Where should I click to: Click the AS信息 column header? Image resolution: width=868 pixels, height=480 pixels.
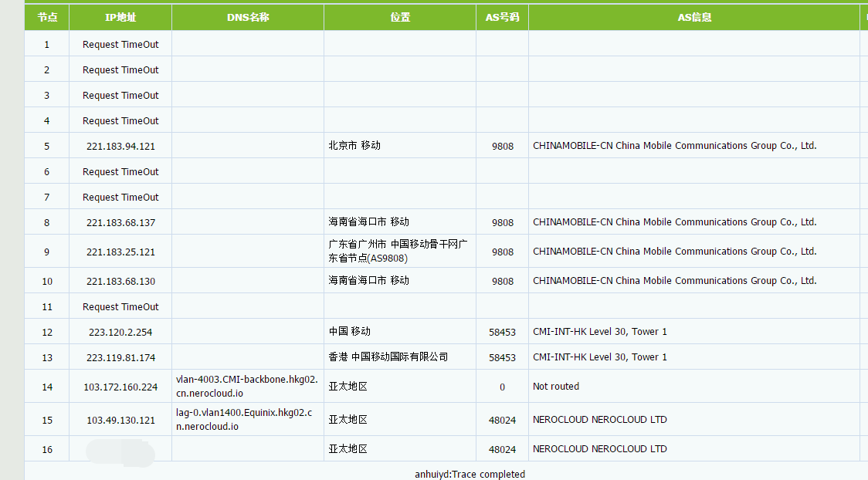[694, 17]
